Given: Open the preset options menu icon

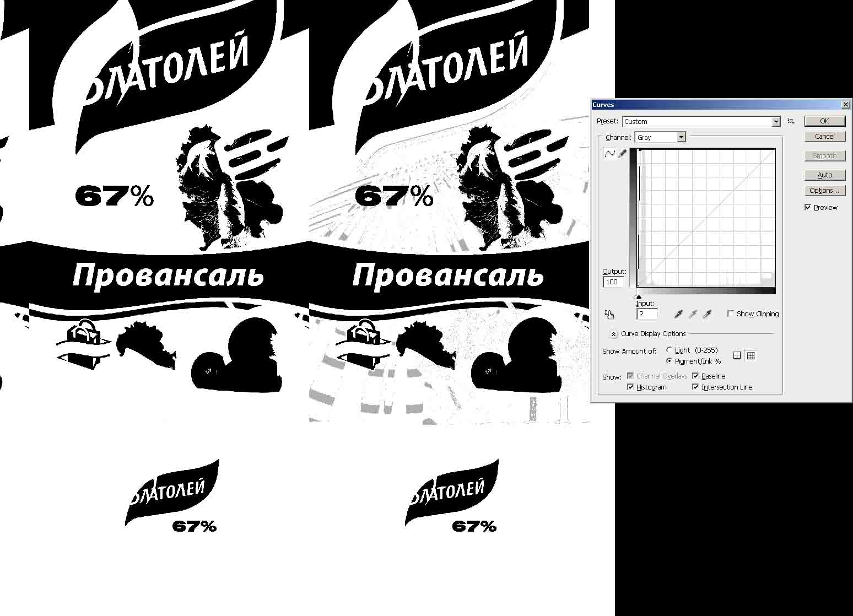Looking at the screenshot, I should pyautogui.click(x=791, y=121).
